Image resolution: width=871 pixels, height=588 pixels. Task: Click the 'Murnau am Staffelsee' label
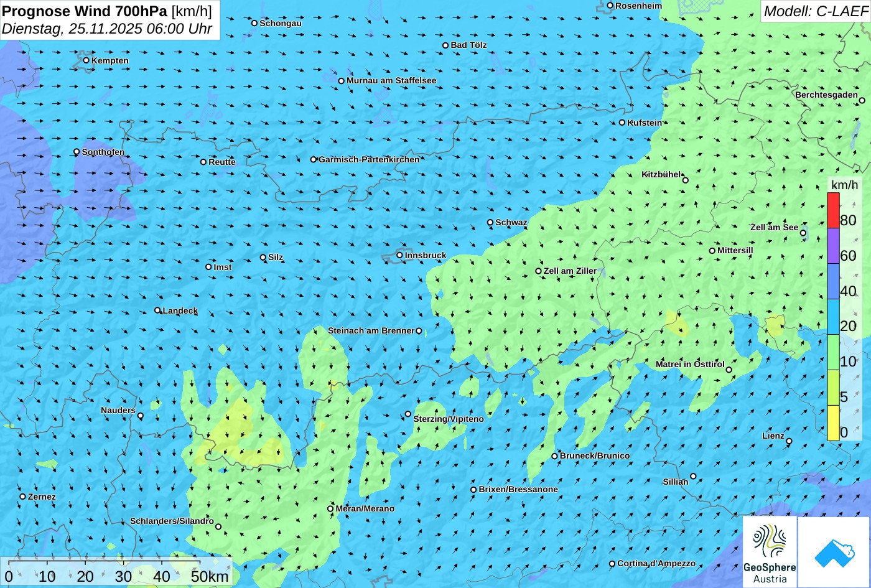tap(391, 80)
